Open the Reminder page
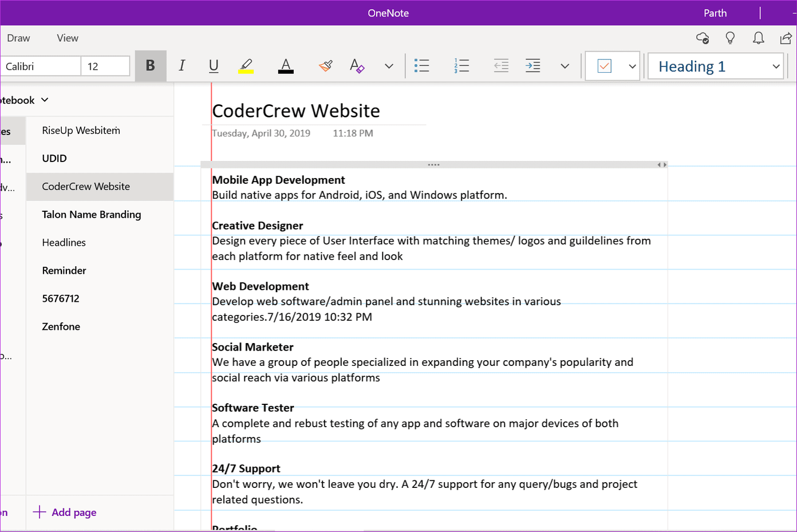 coord(100,271)
